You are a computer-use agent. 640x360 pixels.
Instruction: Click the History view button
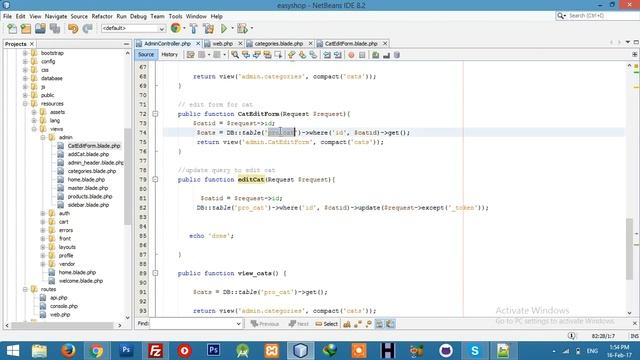(x=169, y=55)
